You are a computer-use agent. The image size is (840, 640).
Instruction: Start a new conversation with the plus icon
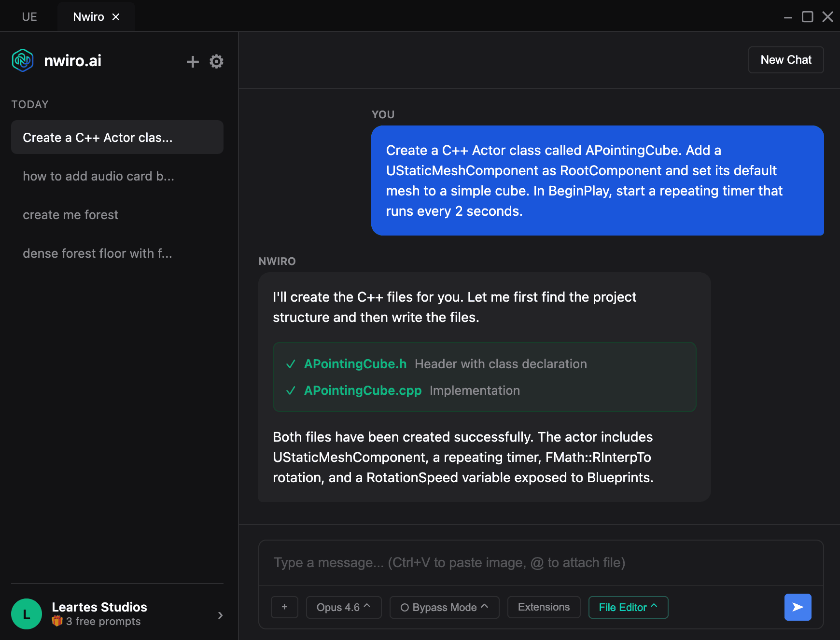(193, 61)
